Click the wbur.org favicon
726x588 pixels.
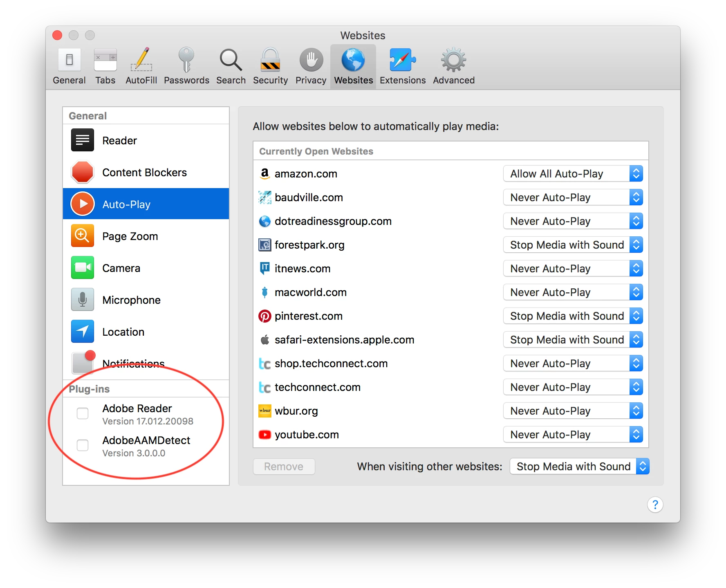(x=265, y=411)
